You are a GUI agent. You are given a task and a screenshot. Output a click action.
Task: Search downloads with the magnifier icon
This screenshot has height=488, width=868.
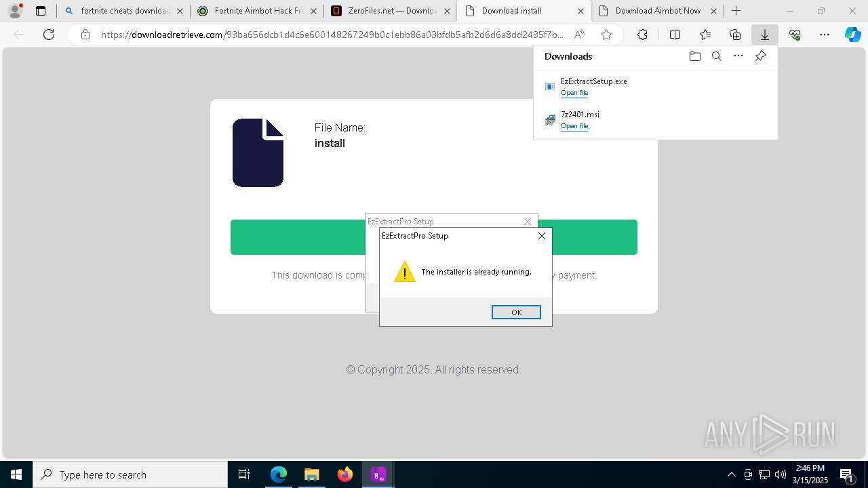coord(716,56)
